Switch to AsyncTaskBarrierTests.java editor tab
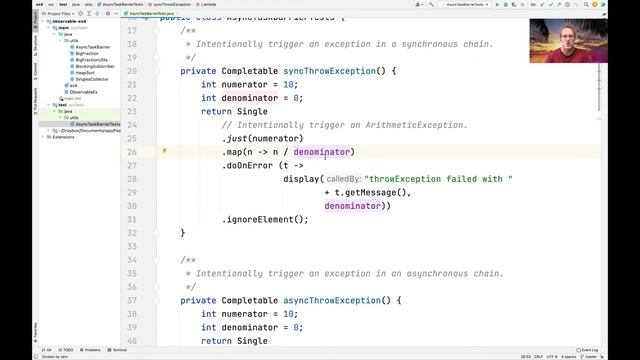 150,13
